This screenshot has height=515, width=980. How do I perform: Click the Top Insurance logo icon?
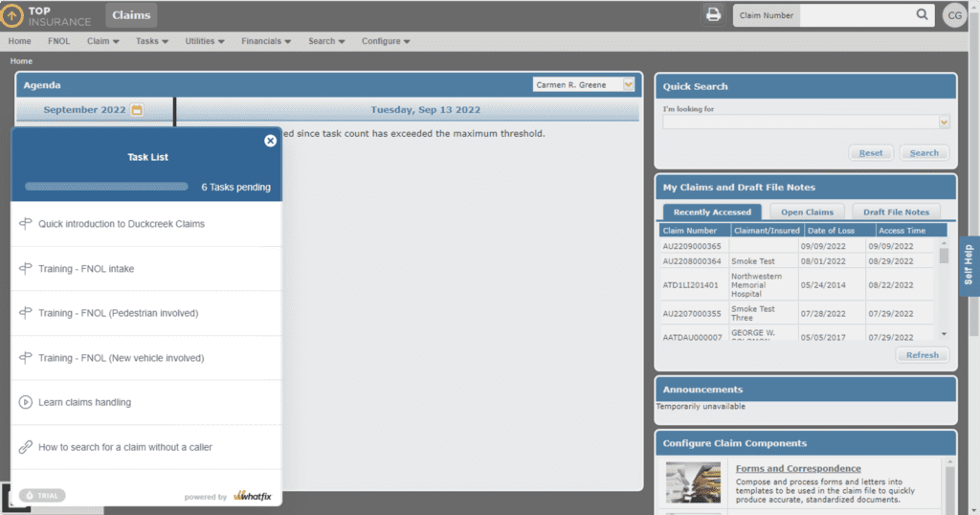[x=11, y=15]
